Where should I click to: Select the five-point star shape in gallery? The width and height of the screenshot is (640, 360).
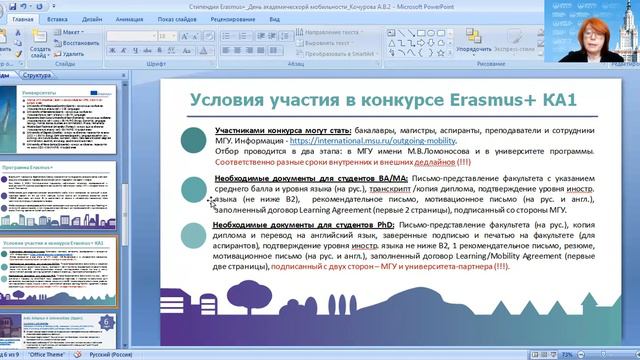click(441, 53)
